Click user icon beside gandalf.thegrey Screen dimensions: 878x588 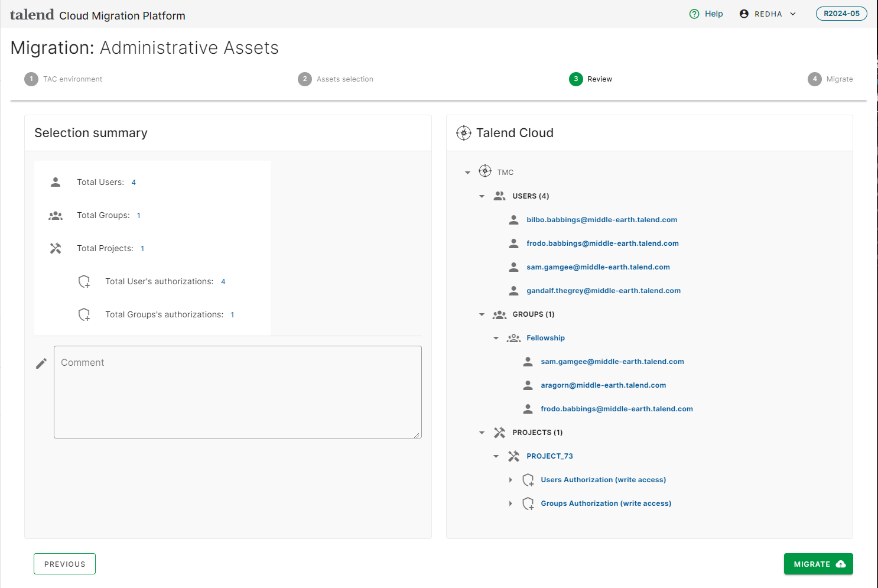[513, 291]
